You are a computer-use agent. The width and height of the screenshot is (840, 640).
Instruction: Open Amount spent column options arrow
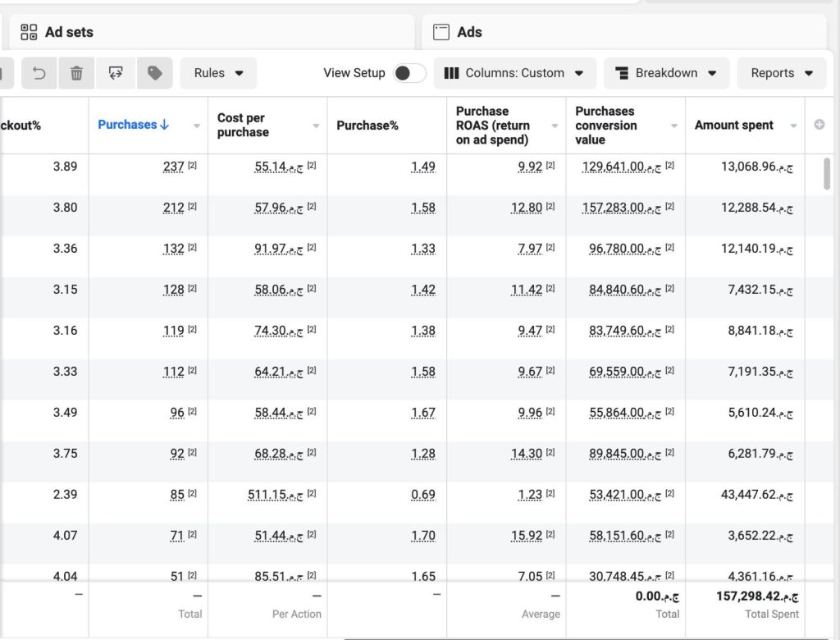(x=793, y=126)
